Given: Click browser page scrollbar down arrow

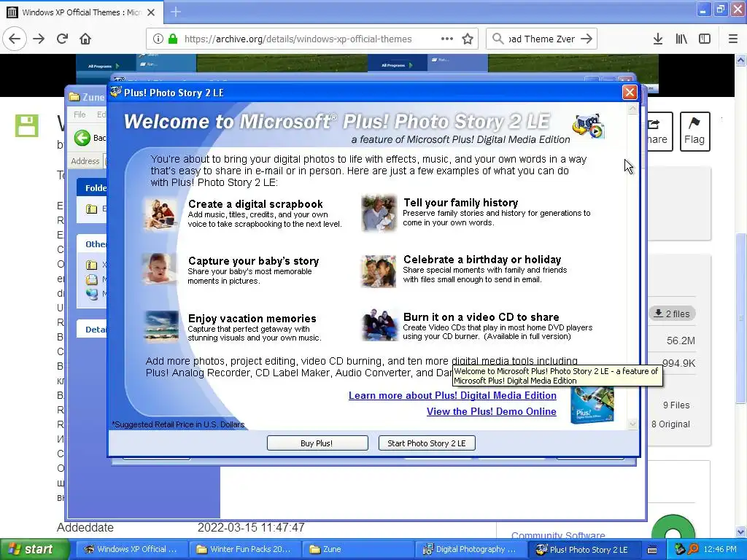Looking at the screenshot, I should coord(741,532).
